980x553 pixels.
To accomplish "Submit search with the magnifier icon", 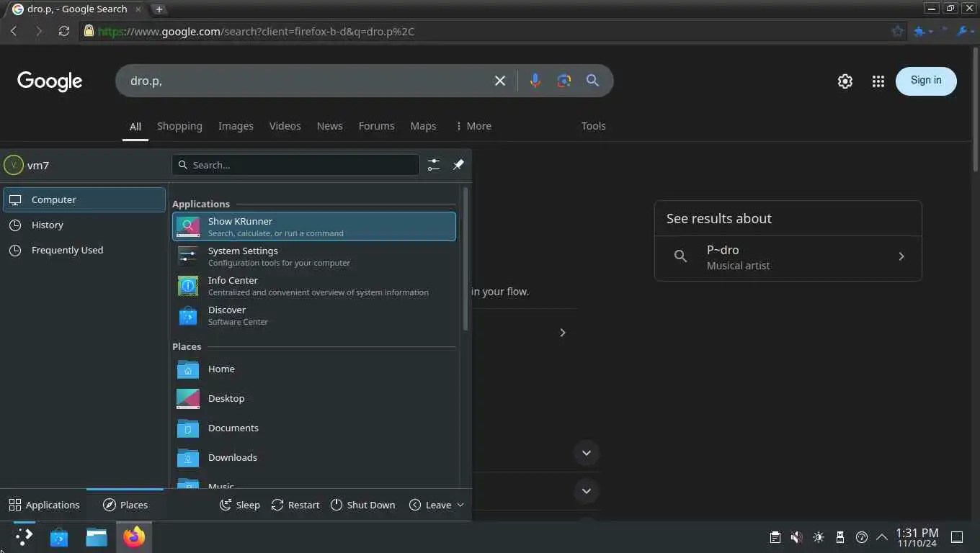I will tap(592, 81).
